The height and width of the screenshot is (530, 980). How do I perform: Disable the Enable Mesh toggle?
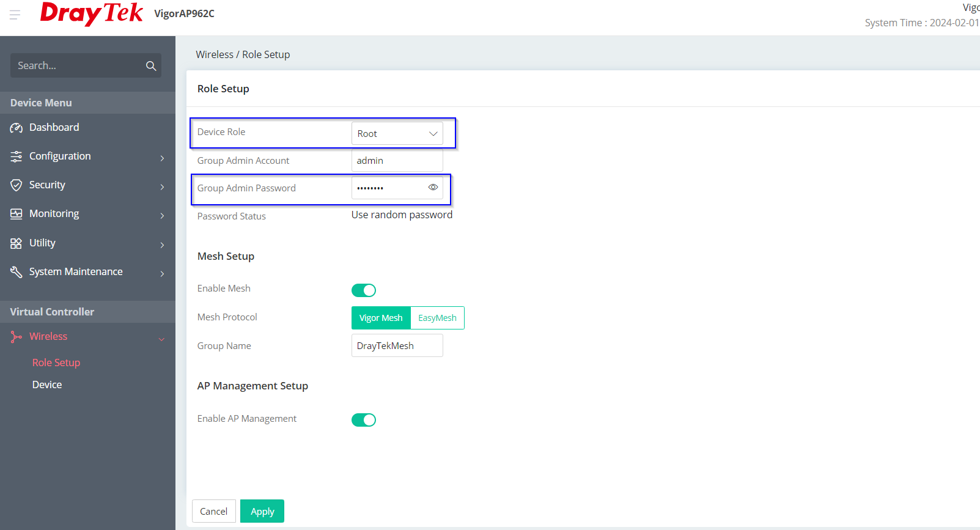[x=364, y=290]
